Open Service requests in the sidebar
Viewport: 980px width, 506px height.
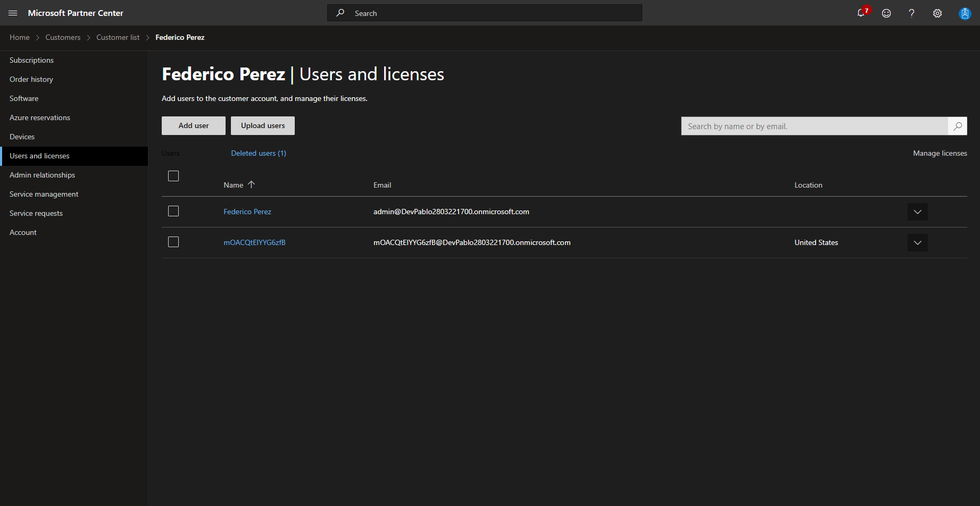tap(74, 213)
